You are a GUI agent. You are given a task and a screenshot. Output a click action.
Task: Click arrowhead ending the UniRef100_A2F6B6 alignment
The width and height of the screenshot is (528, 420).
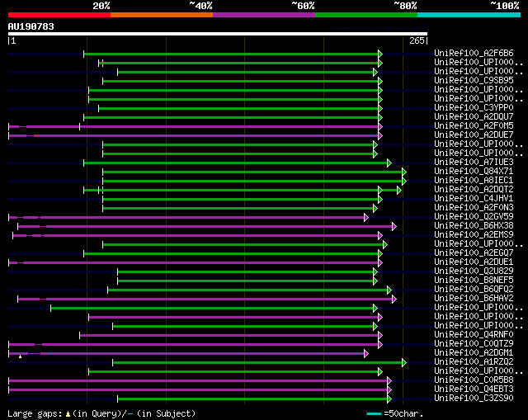pyautogui.click(x=380, y=54)
